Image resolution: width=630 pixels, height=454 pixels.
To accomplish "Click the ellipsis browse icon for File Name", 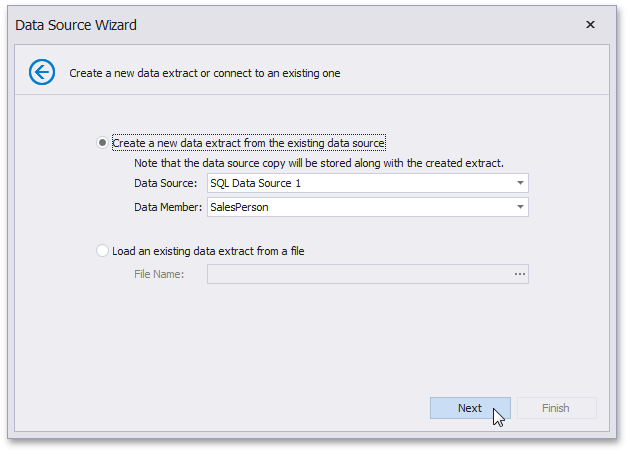I will (520, 274).
